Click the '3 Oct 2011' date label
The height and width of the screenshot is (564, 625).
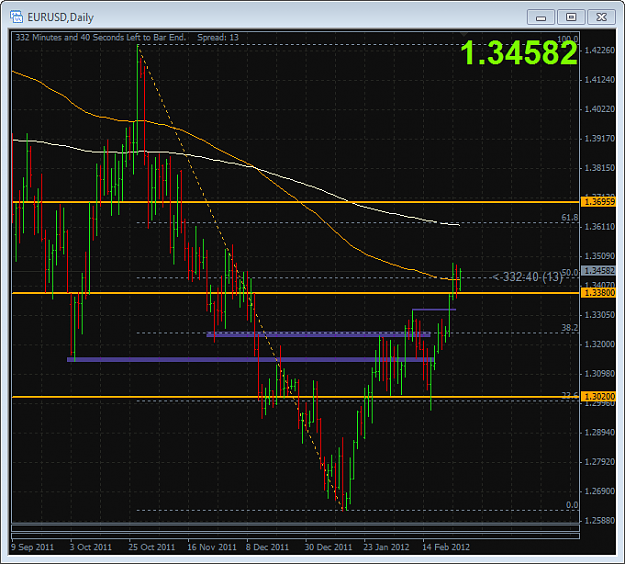pyautogui.click(x=91, y=547)
